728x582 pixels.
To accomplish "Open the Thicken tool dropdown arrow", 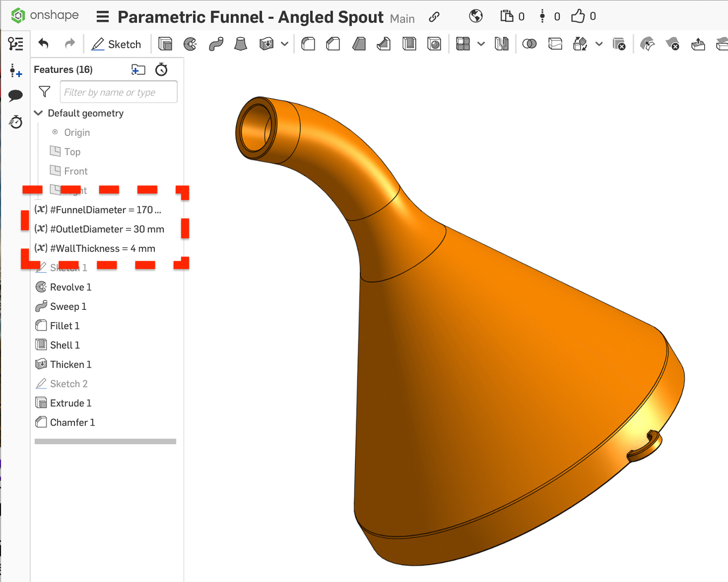I will click(x=285, y=44).
